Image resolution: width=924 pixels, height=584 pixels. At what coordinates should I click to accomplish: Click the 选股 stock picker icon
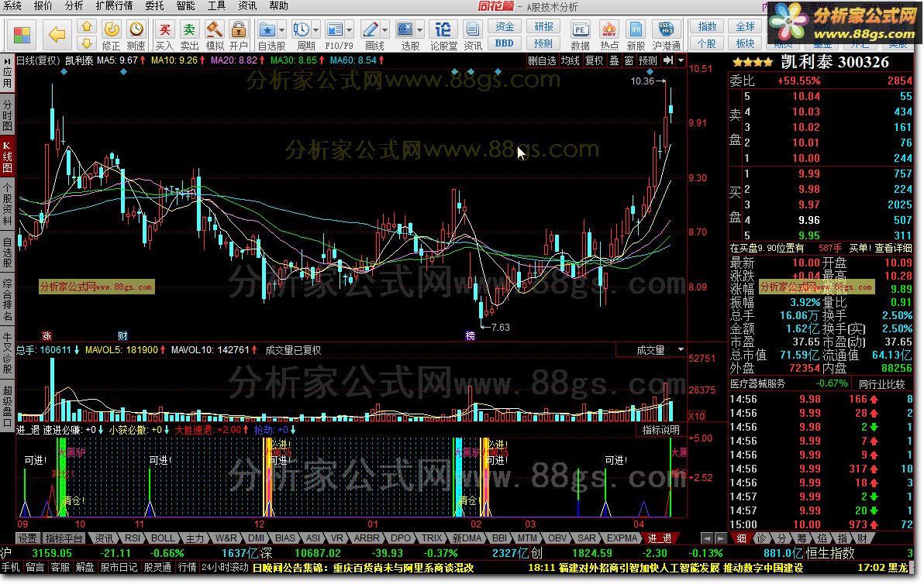pos(405,29)
